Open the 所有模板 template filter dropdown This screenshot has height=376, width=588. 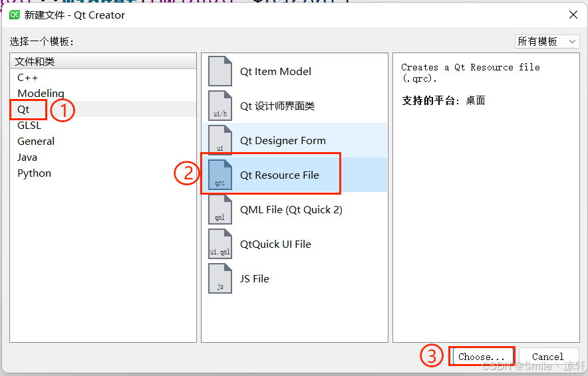[x=547, y=41]
